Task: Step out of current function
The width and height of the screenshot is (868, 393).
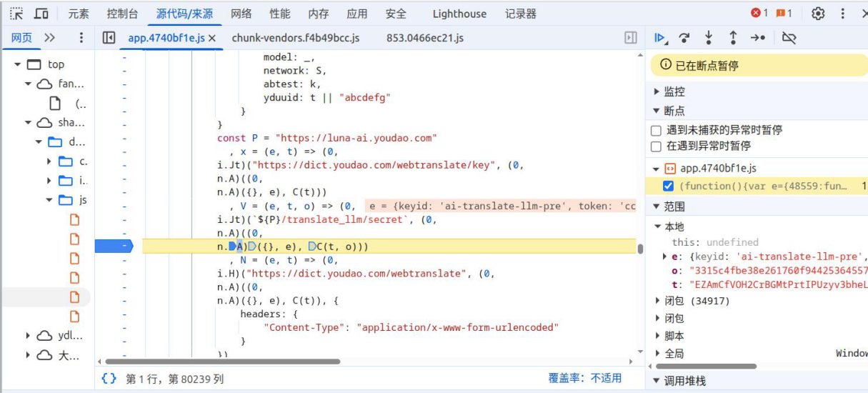Action: [x=733, y=38]
